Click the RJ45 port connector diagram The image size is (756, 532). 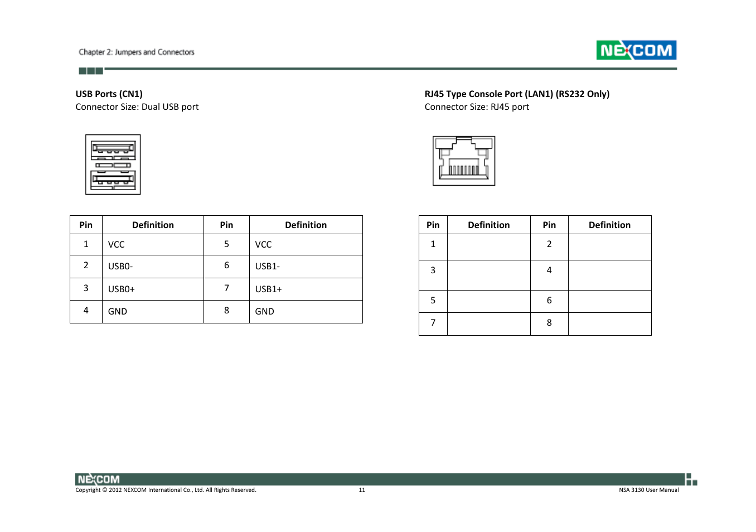click(464, 161)
